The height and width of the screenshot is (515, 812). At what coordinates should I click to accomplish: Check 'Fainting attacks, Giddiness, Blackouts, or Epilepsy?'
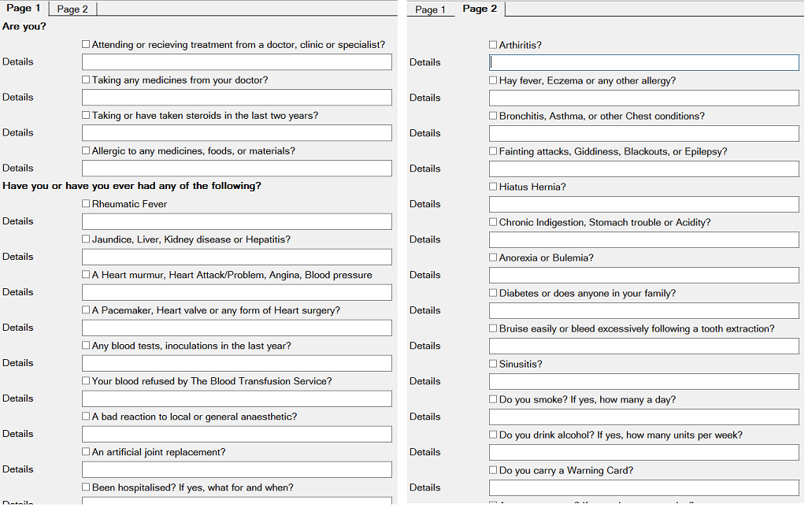click(x=493, y=150)
